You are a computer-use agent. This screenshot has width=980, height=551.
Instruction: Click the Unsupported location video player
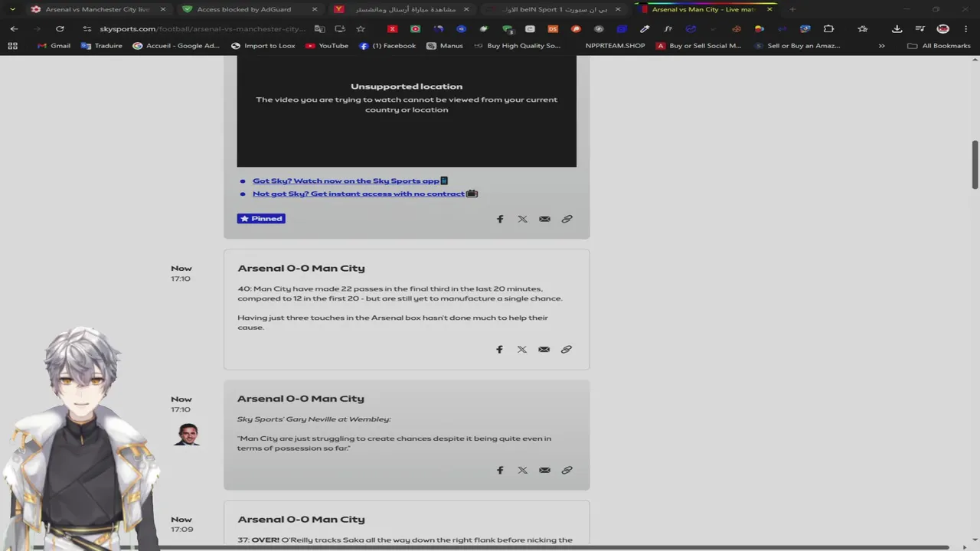(x=407, y=111)
